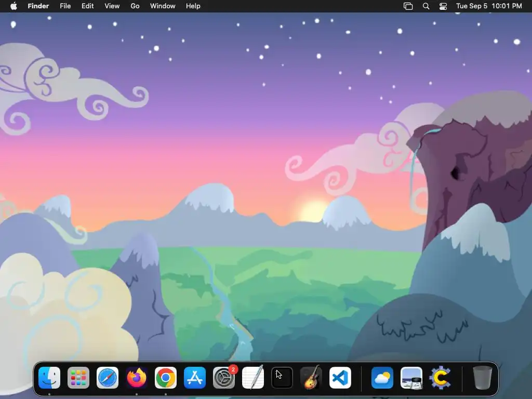Launch Safari from the Dock

click(108, 378)
